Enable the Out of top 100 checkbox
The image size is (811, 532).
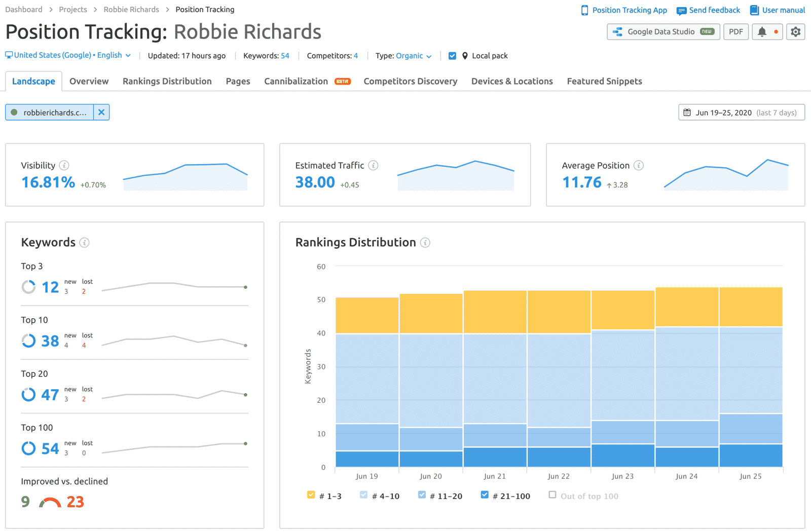coord(552,495)
